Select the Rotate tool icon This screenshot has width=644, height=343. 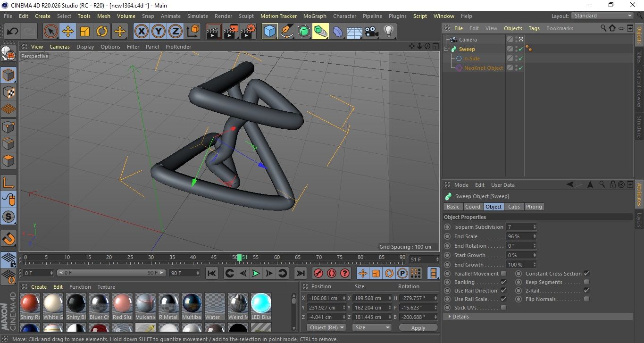pyautogui.click(x=102, y=32)
